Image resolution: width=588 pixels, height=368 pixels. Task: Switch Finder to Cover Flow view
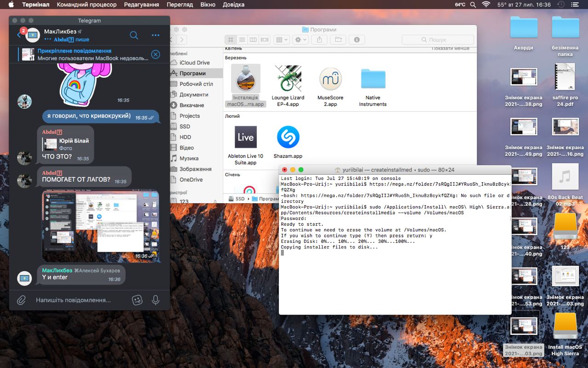point(265,40)
